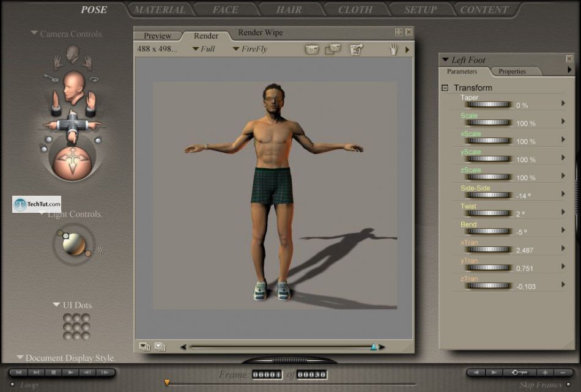Open the Properties tab
Screen dimensions: 581x392
click(512, 72)
